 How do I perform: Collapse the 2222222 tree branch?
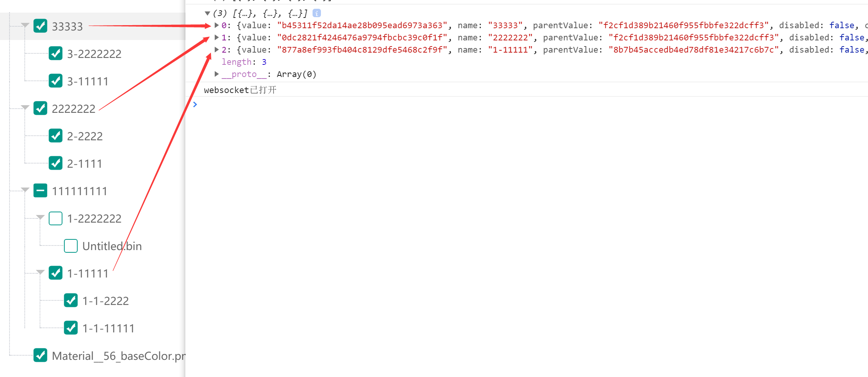[x=24, y=107]
